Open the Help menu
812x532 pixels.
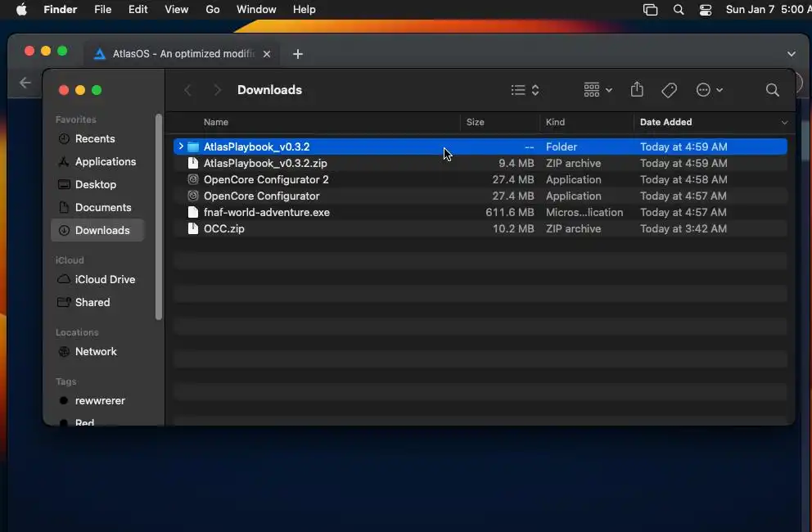[x=304, y=9]
